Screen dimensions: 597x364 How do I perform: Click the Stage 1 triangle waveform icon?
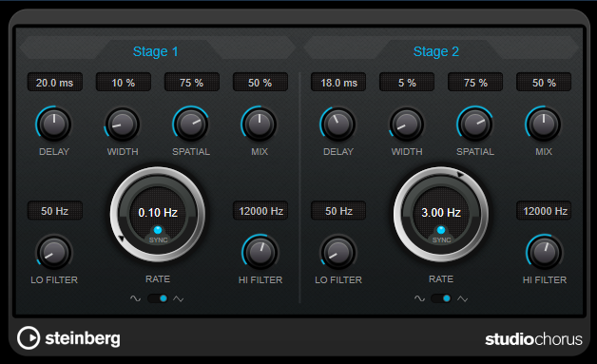[178, 298]
